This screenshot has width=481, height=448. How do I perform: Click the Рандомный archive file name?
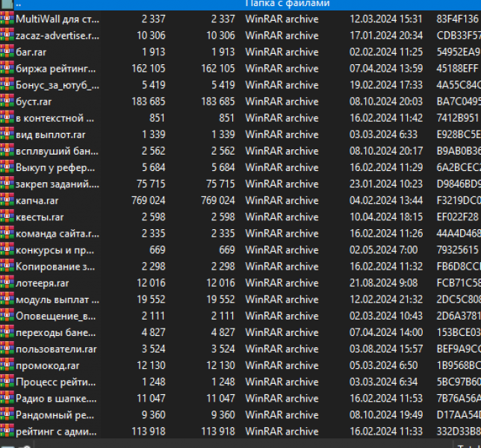(x=56, y=414)
